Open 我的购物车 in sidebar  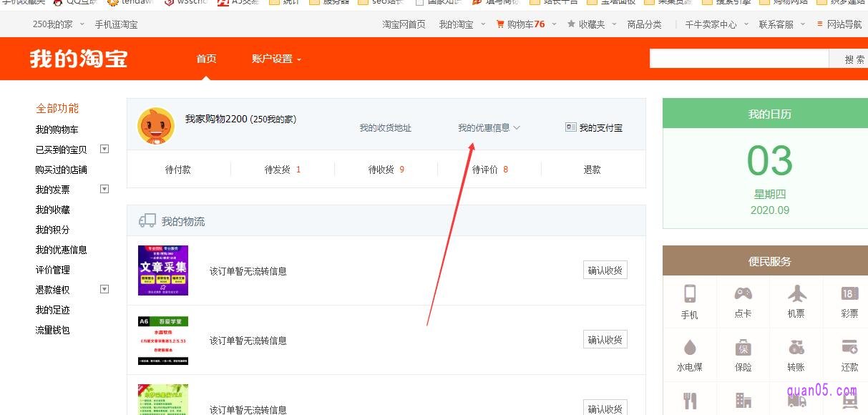click(57, 130)
